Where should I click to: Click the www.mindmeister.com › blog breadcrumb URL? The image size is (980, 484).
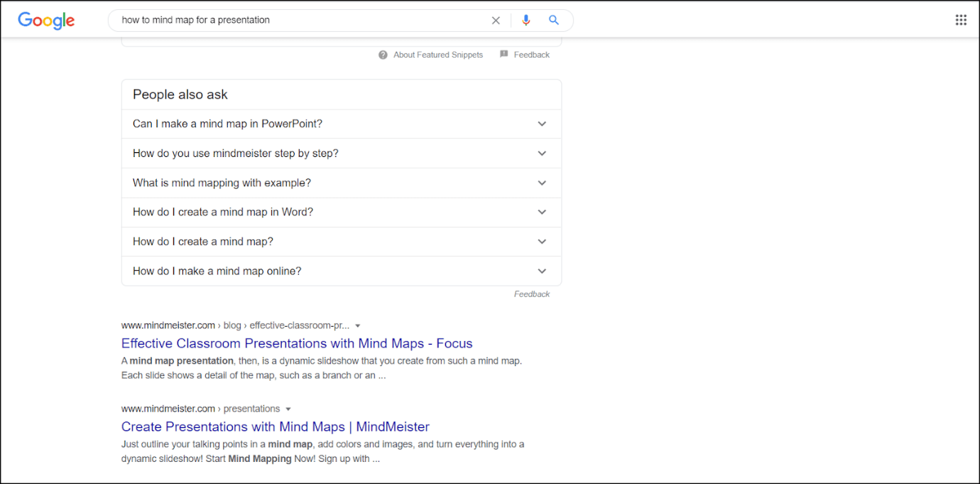pos(235,326)
